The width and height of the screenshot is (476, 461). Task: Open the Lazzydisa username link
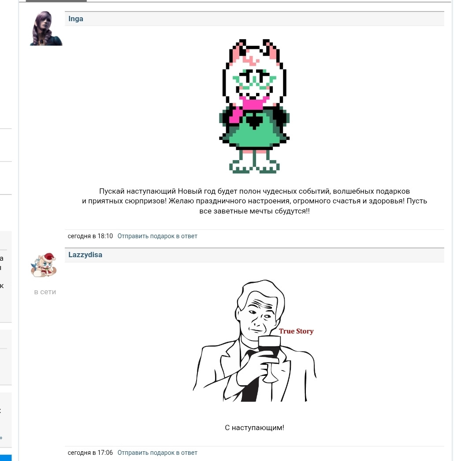pos(86,255)
